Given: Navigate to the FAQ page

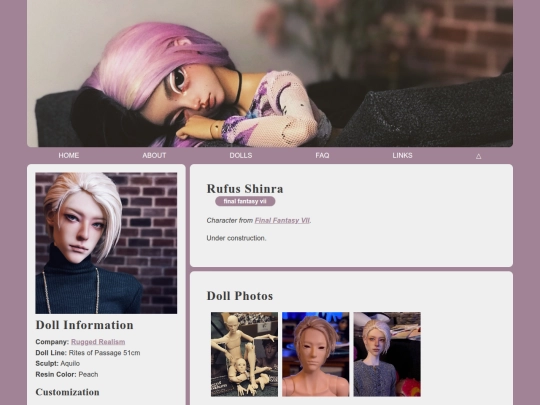Looking at the screenshot, I should point(322,155).
